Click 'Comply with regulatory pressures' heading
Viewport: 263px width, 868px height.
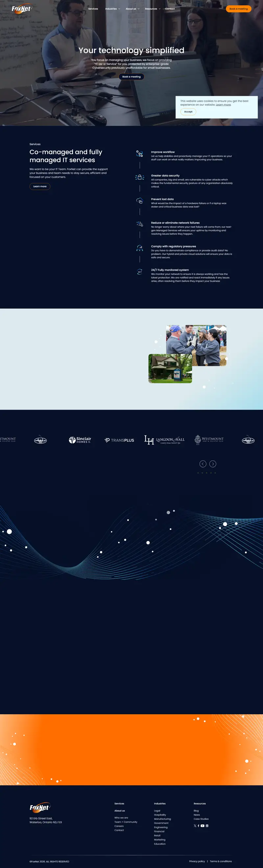[x=174, y=246]
